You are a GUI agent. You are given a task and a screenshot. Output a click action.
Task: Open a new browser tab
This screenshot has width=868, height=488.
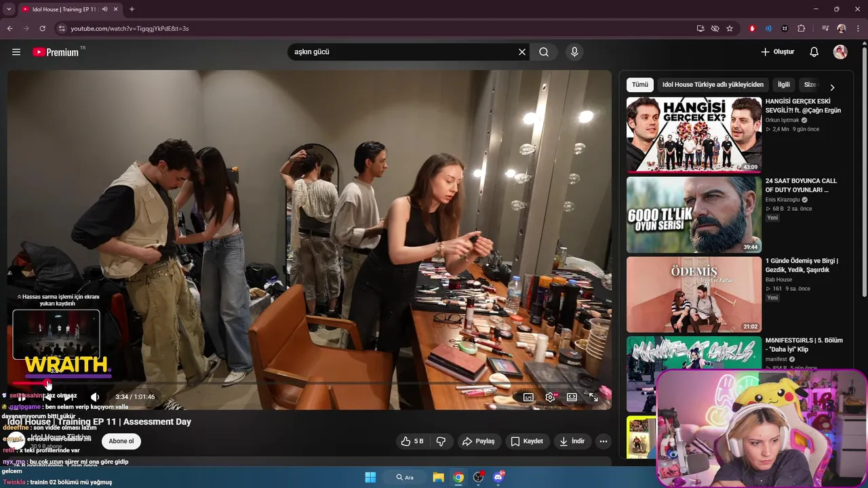point(132,9)
